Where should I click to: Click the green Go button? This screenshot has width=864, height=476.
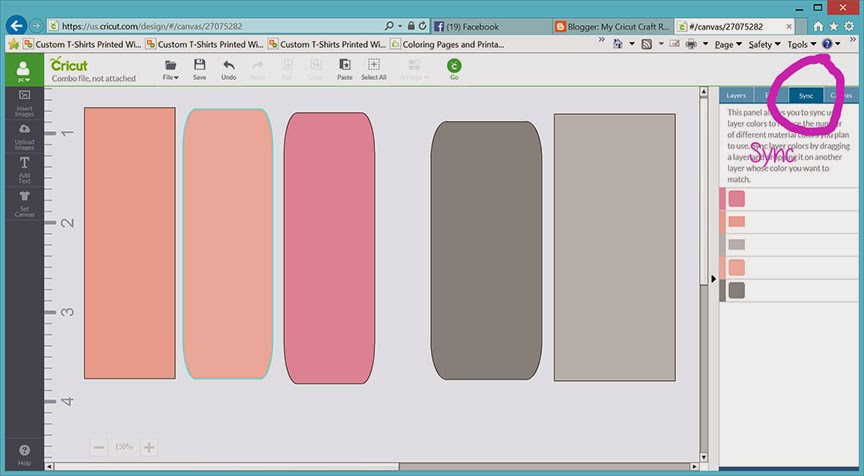point(454,69)
